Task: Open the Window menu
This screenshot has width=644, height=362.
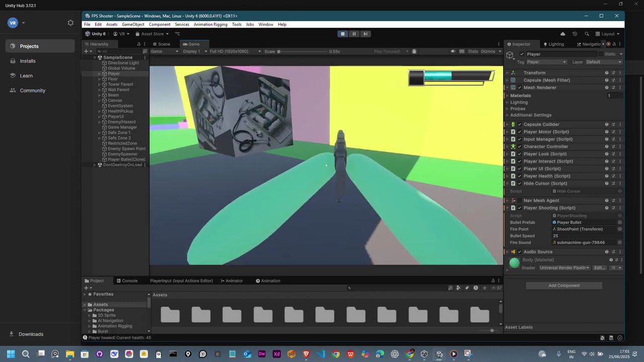Action: tap(266, 24)
